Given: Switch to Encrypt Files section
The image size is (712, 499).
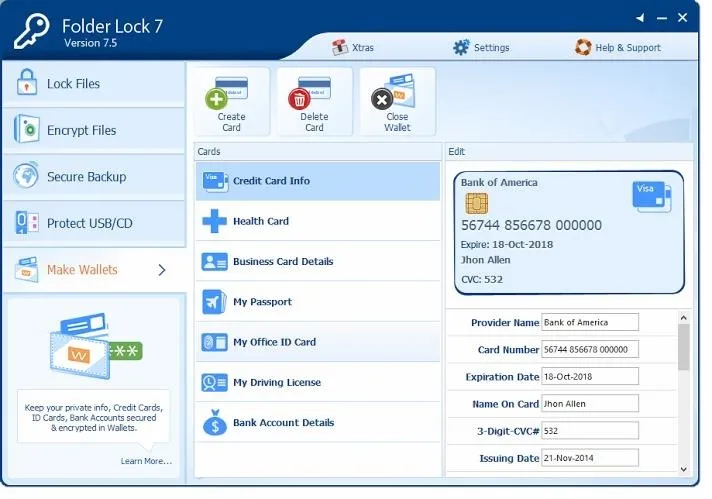Looking at the screenshot, I should [94, 130].
